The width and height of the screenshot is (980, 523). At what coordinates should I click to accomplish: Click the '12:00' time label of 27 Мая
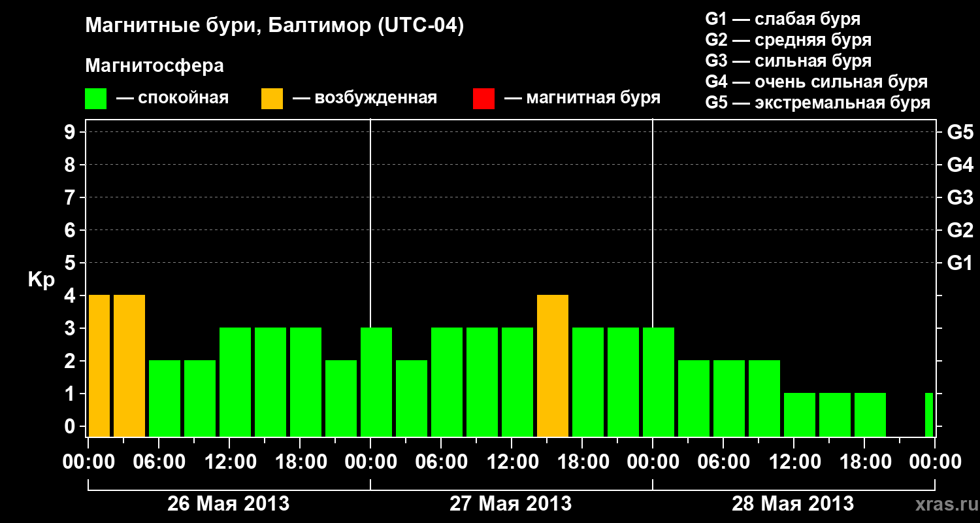click(x=513, y=462)
